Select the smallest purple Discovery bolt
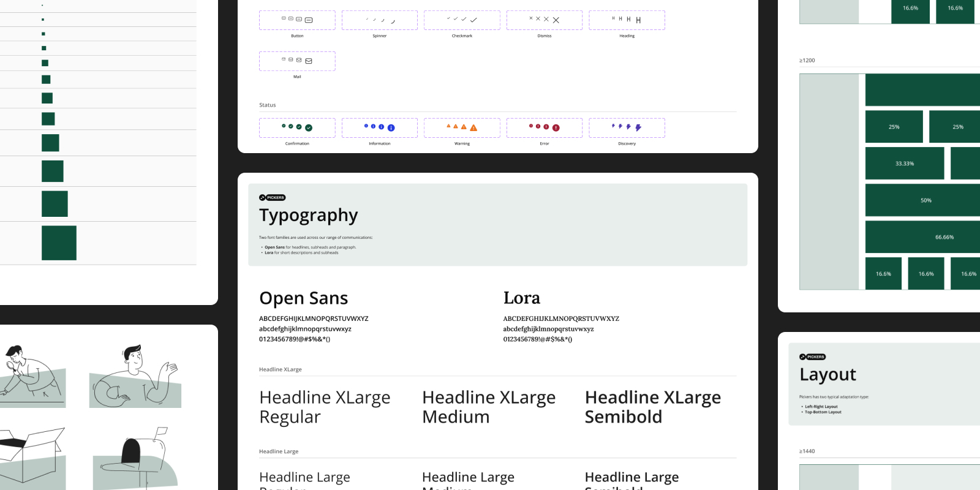Viewport: 980px width, 490px height. pos(613,126)
